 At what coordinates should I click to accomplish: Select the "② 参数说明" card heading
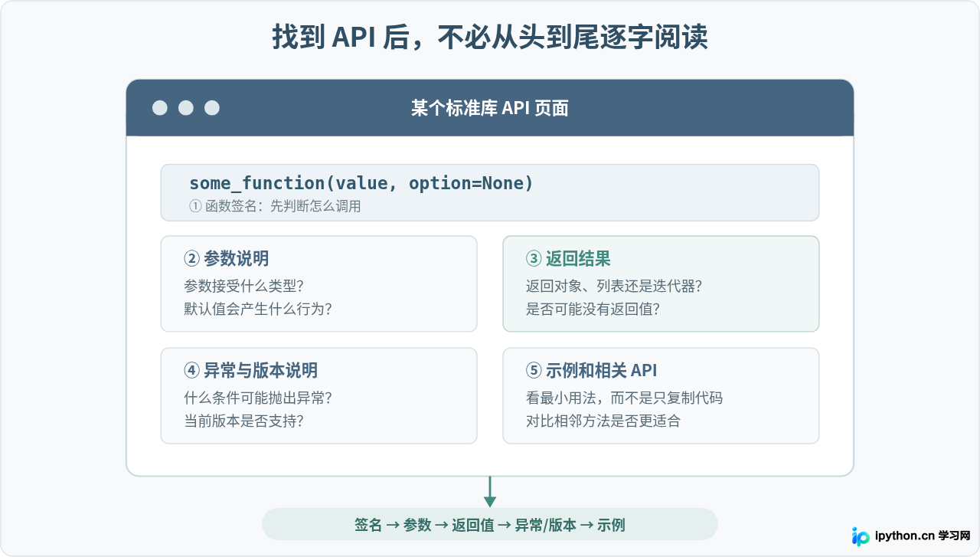227,258
